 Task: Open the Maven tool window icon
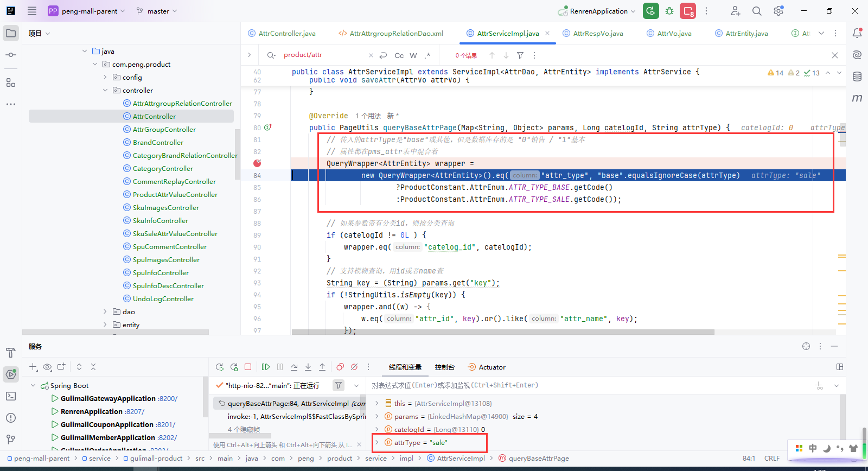tap(857, 98)
